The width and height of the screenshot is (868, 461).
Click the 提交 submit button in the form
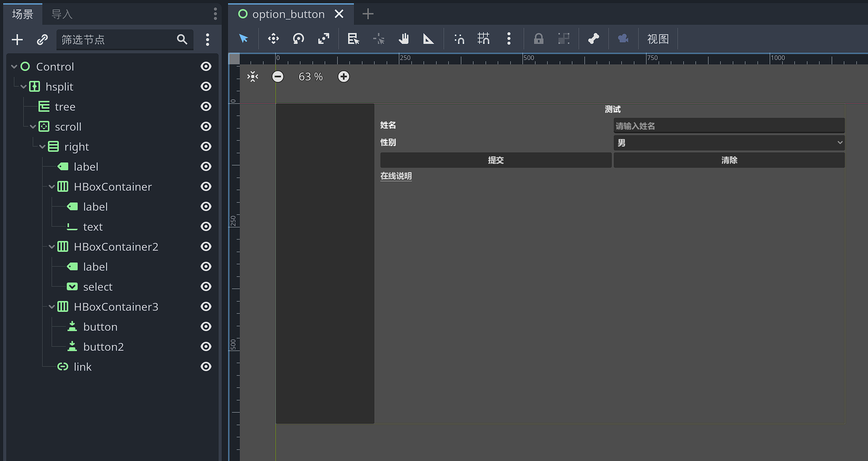tap(495, 160)
